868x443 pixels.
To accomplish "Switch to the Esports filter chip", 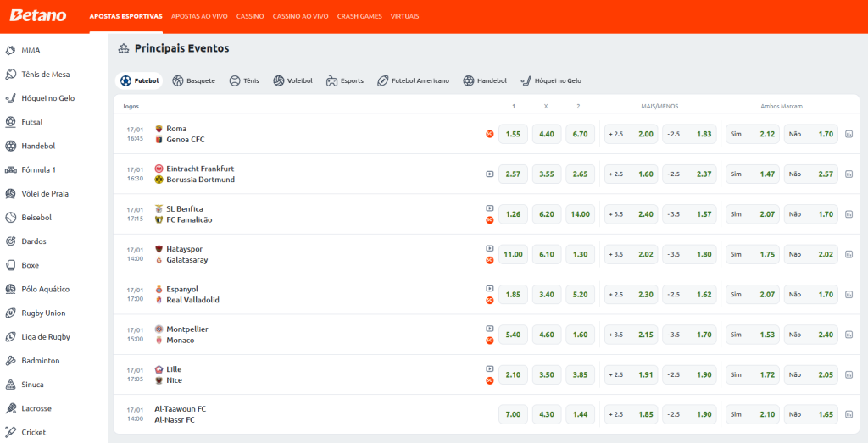I will (345, 81).
